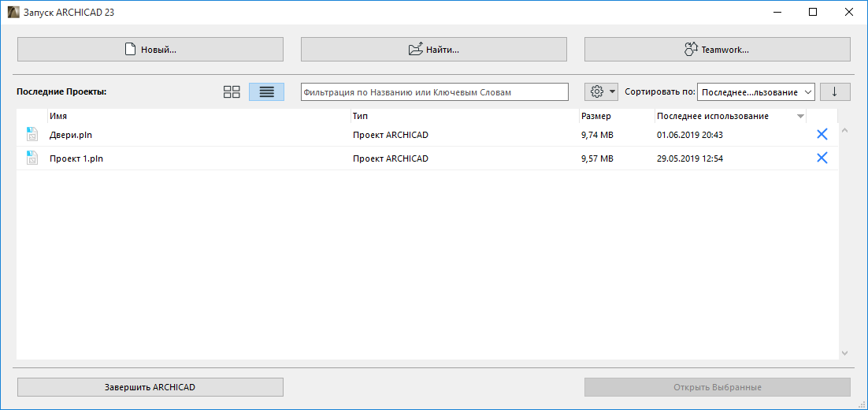Open the Найти… browse button

pyautogui.click(x=433, y=50)
